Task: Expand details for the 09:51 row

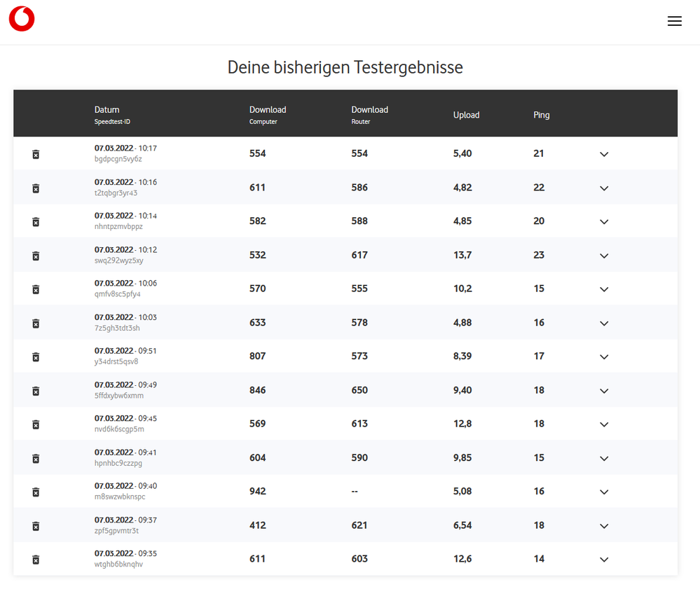Action: (604, 357)
